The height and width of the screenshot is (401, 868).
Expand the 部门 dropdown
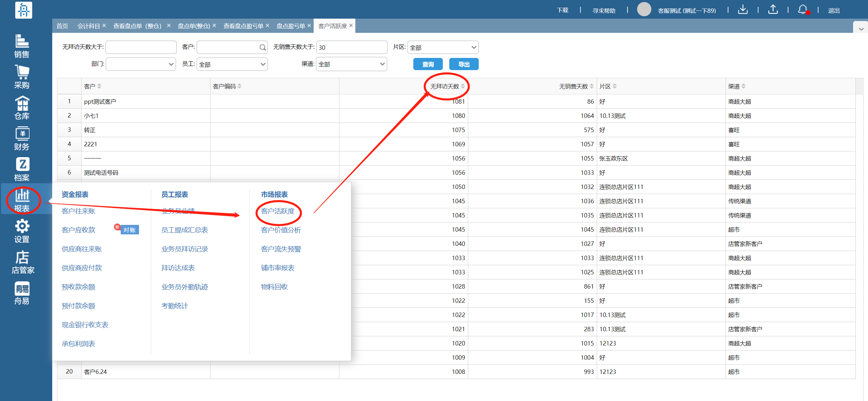(x=141, y=64)
